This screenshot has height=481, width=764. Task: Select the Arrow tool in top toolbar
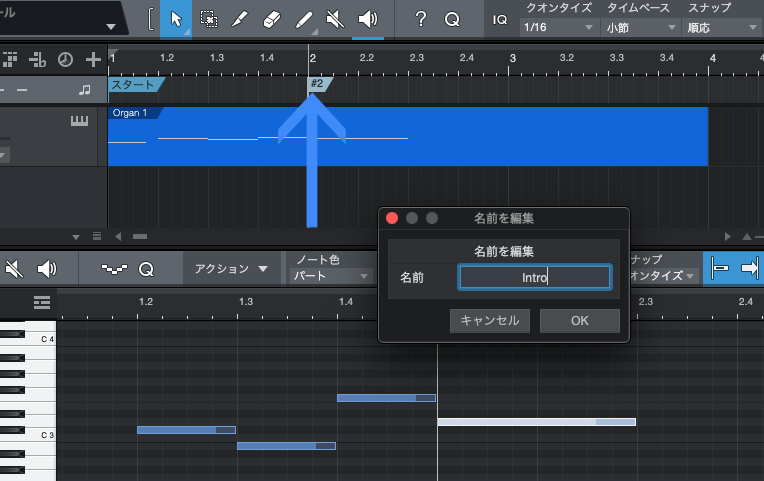tap(176, 19)
